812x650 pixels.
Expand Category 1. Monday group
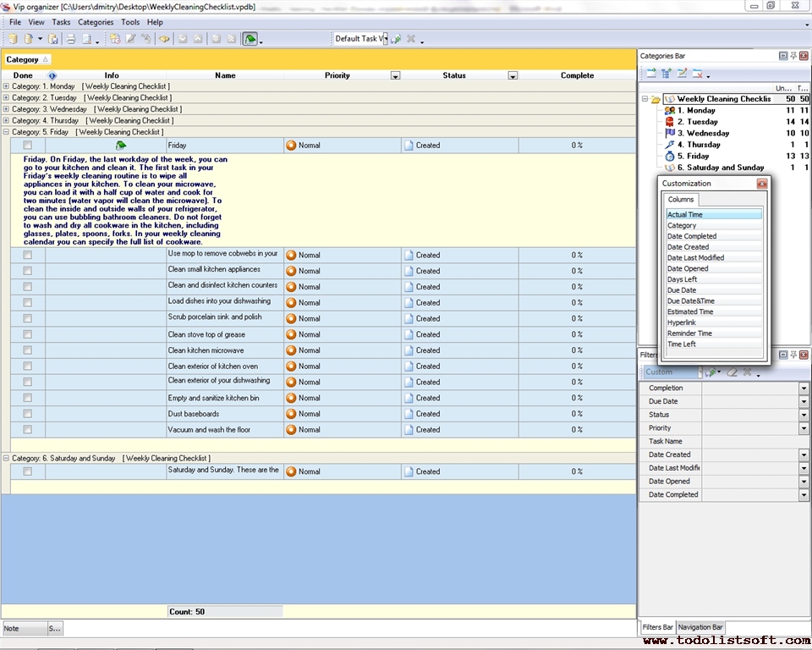pos(7,86)
